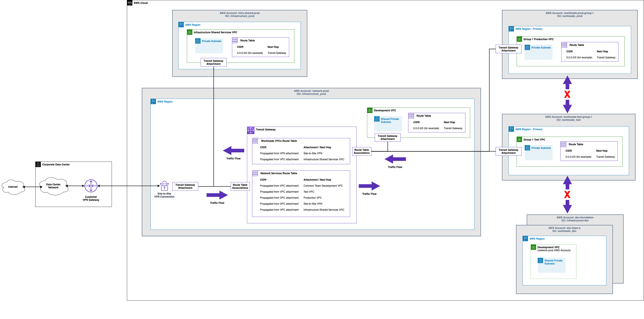
Task: Click the dev-team-a AWS Region flag icon
Action: point(525,239)
